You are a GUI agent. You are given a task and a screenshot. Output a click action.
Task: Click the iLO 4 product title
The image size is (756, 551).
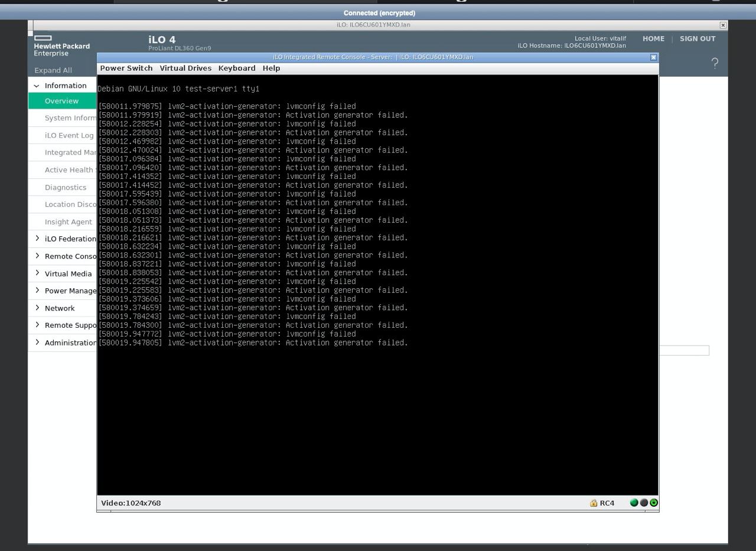point(162,40)
